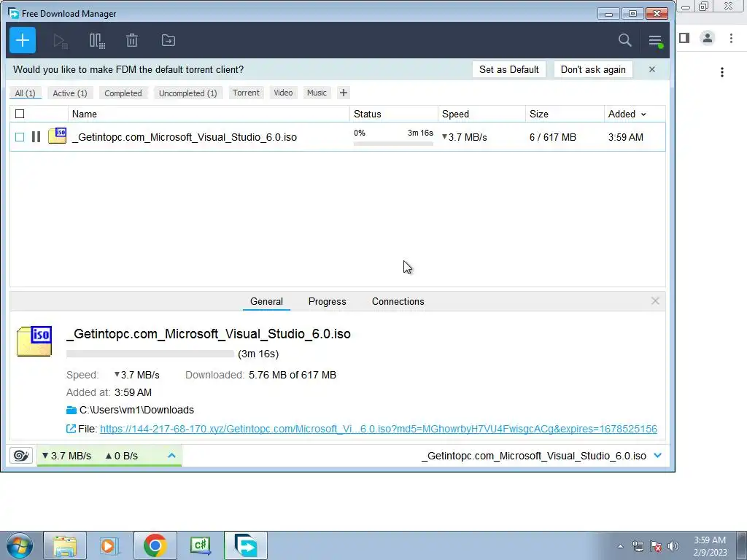Switch to Progress details tab
Screen dimensions: 747x560
(328, 301)
